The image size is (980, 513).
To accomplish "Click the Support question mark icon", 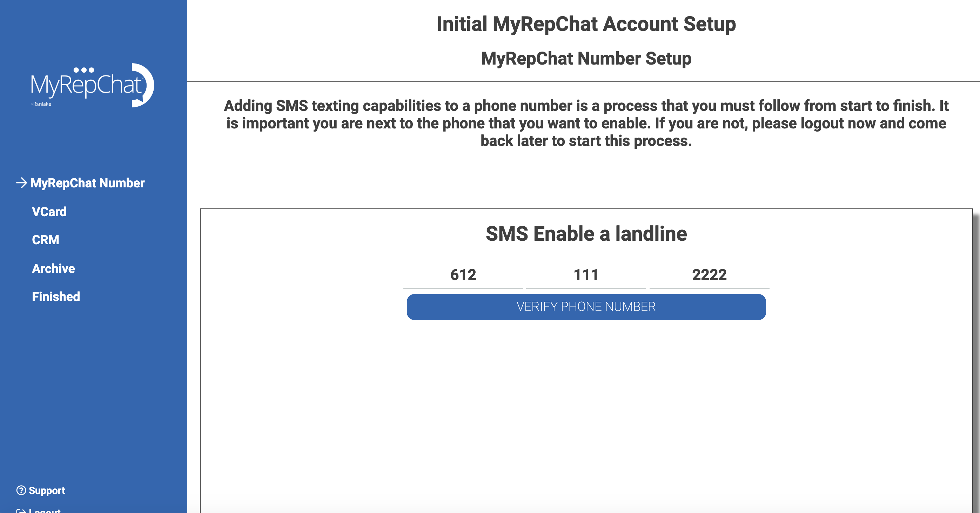I will coord(21,490).
